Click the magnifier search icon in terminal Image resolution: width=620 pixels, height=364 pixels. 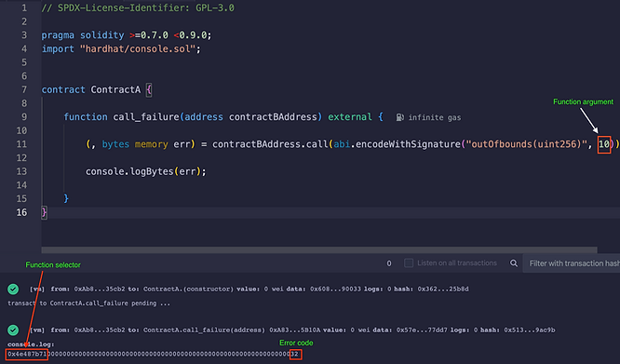514,263
